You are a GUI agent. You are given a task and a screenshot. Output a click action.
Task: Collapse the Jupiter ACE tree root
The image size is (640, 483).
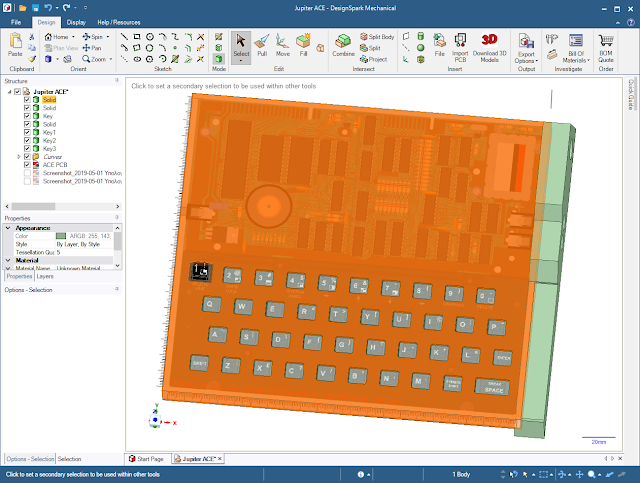[x=9, y=92]
